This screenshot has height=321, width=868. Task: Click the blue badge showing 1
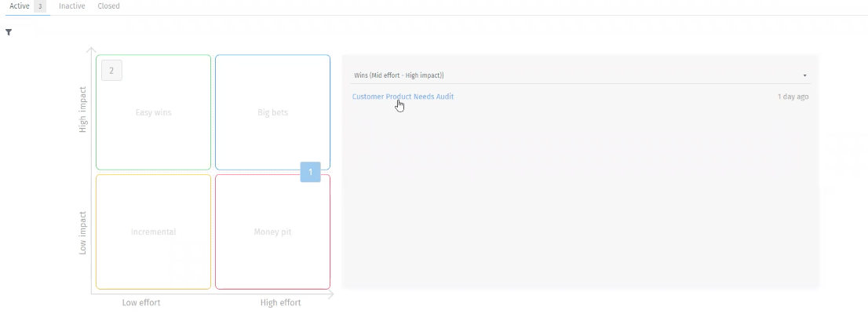310,172
